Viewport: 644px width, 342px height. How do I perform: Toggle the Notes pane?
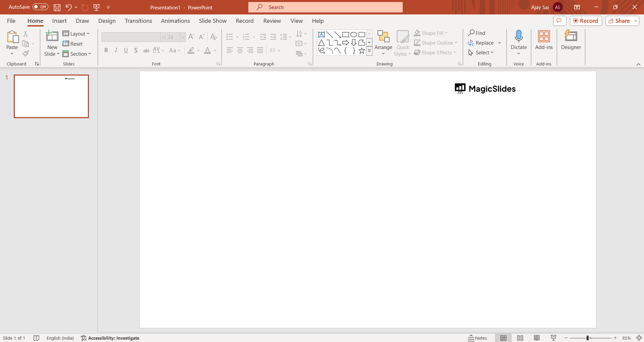click(x=477, y=338)
